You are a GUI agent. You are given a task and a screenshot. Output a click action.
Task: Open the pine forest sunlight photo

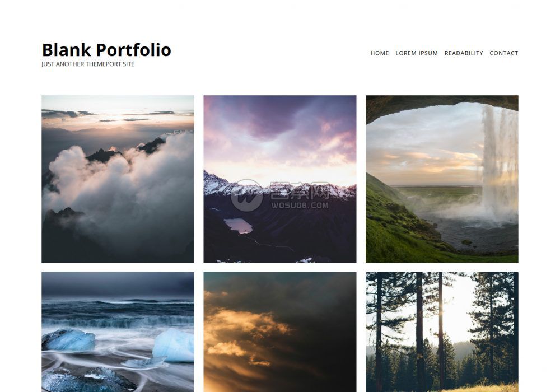[442, 332]
